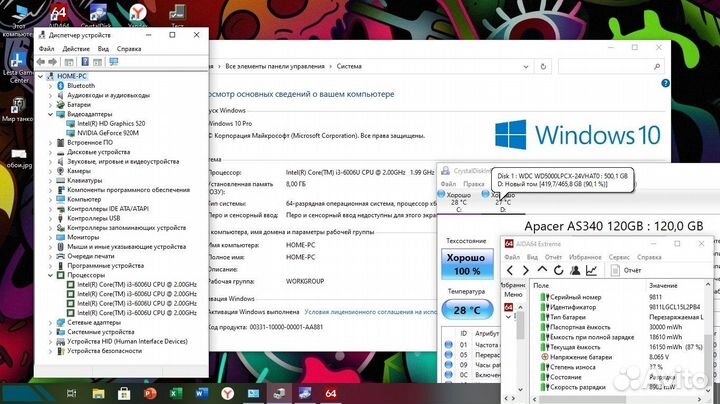Click the 28 °C temperature button
The image size is (720, 404).
pos(467,310)
